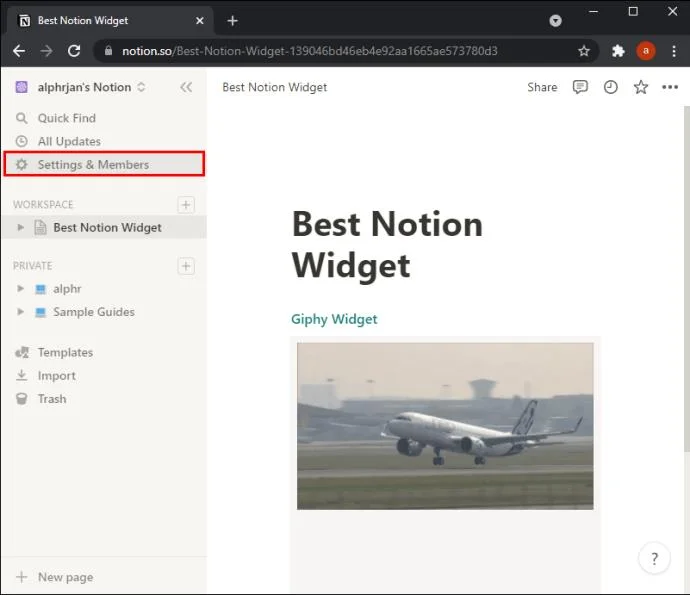Reload the browser page
The image size is (690, 595).
74,51
